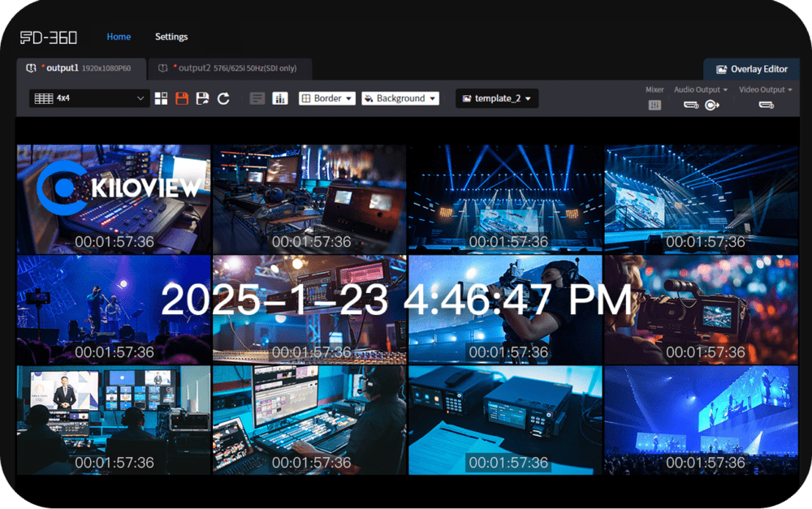Toggle the text caption display icon

coord(257,98)
